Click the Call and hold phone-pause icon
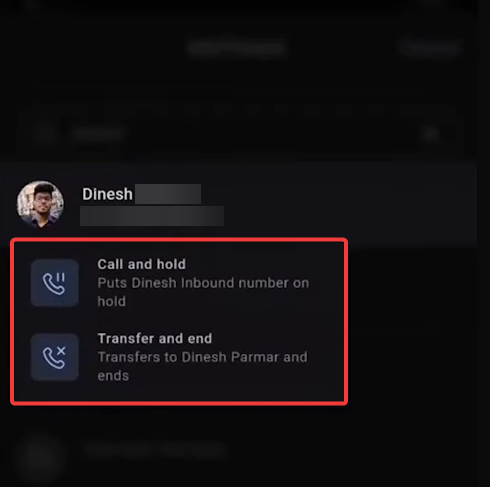This screenshot has width=490, height=487. pyautogui.click(x=55, y=283)
